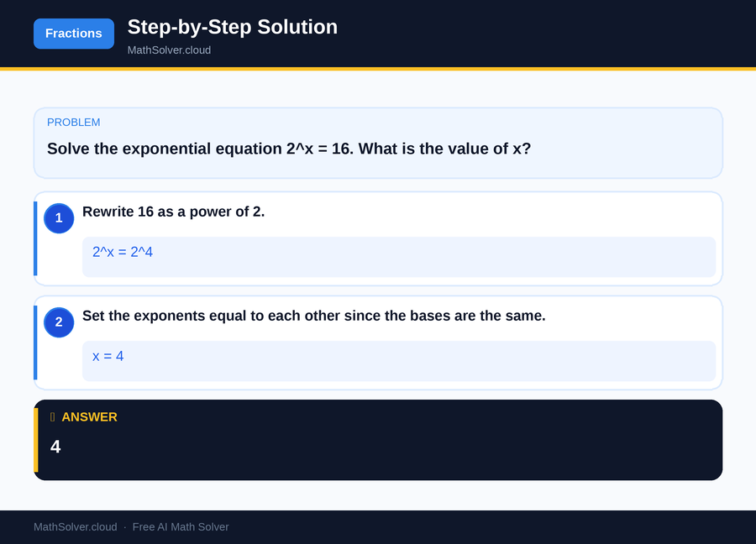Click Free AI Math Solver footer text

coord(181,526)
